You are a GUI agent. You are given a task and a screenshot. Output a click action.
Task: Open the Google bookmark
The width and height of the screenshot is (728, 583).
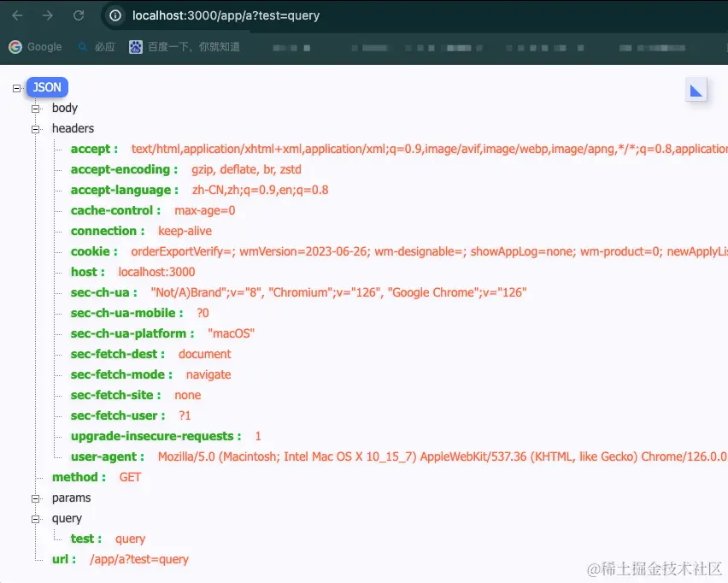tap(35, 47)
